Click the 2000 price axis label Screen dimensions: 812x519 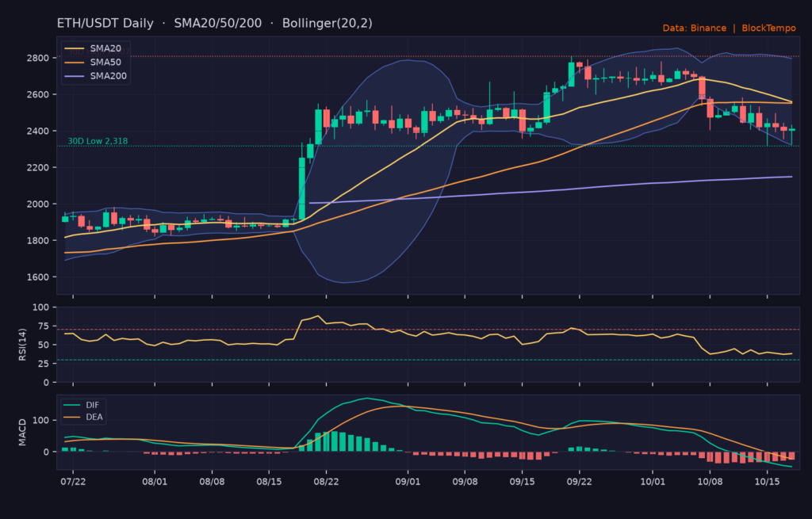tap(38, 204)
